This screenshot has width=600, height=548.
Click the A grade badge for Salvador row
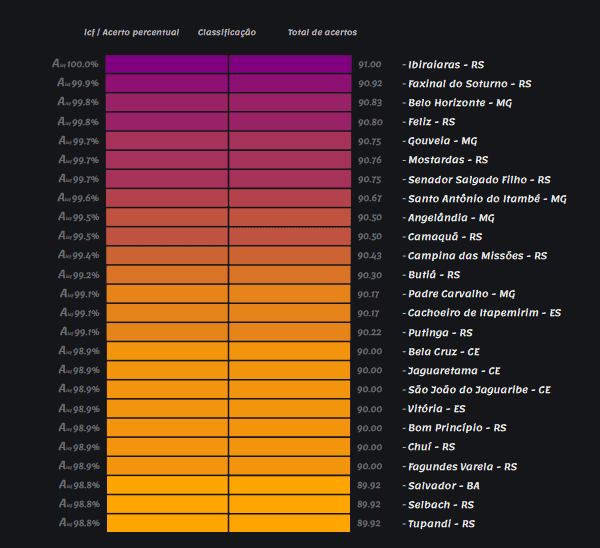pyautogui.click(x=63, y=485)
